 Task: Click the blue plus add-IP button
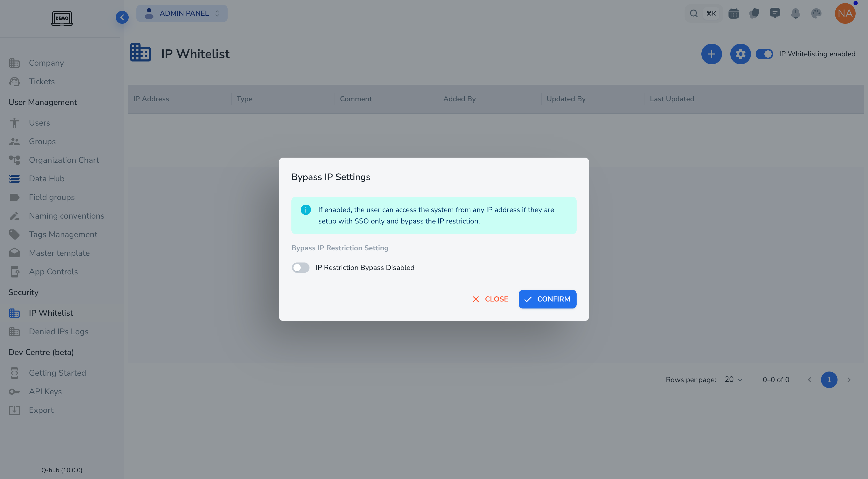pyautogui.click(x=711, y=54)
